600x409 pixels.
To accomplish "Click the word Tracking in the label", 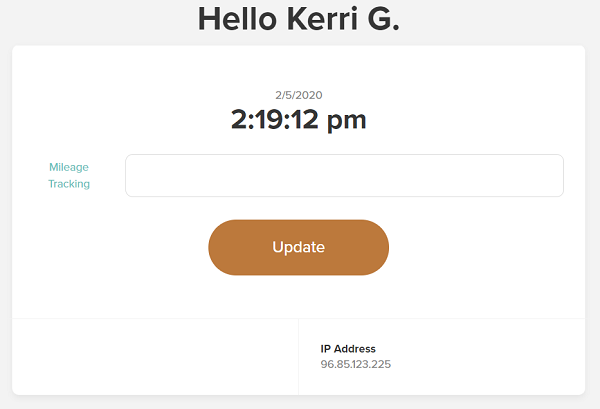I will [x=69, y=184].
